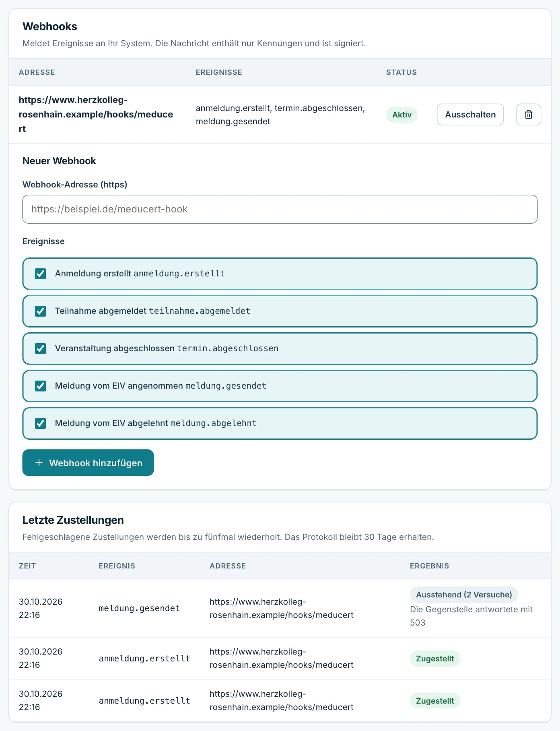Uncheck Anmeldung erstellt checkbox
The height and width of the screenshot is (731, 560).
tap(41, 274)
